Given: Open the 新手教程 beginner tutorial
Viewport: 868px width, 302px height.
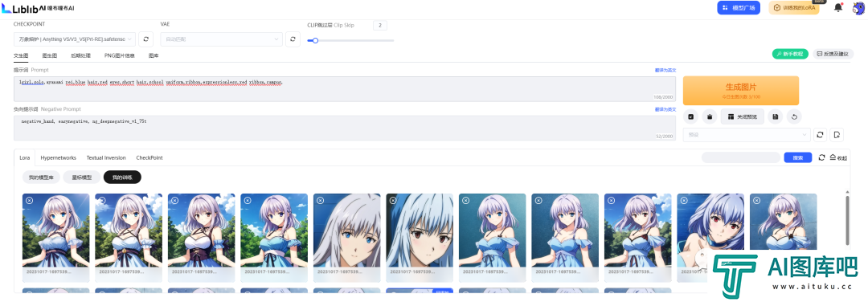Looking at the screenshot, I should pos(790,54).
